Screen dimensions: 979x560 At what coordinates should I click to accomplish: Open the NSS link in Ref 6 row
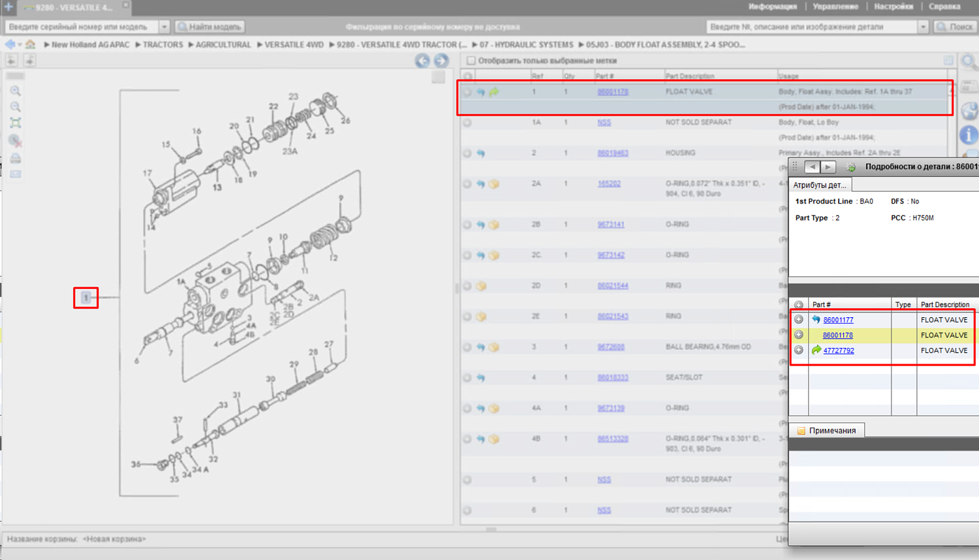(604, 510)
